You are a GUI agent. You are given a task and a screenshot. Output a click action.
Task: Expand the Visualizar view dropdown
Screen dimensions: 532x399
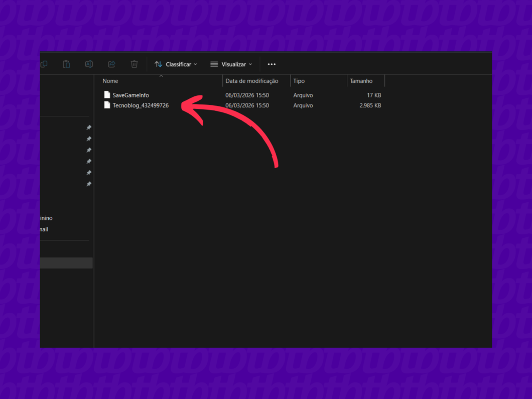231,64
